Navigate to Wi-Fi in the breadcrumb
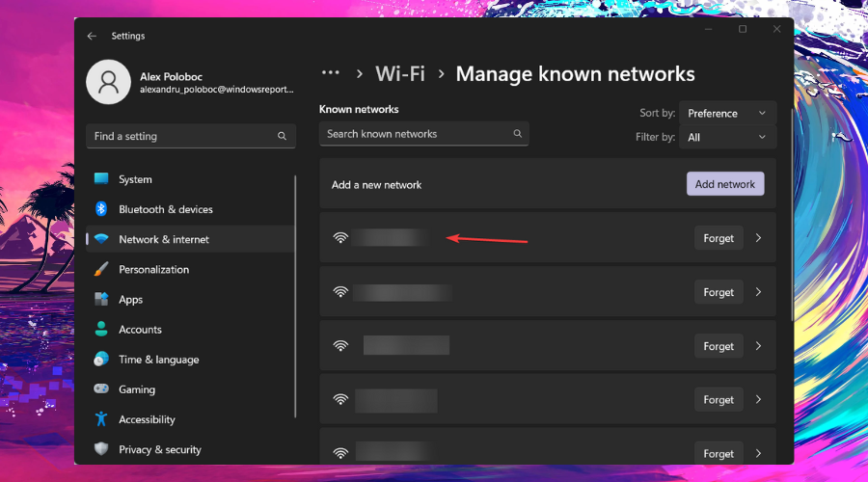868x482 pixels. 400,73
